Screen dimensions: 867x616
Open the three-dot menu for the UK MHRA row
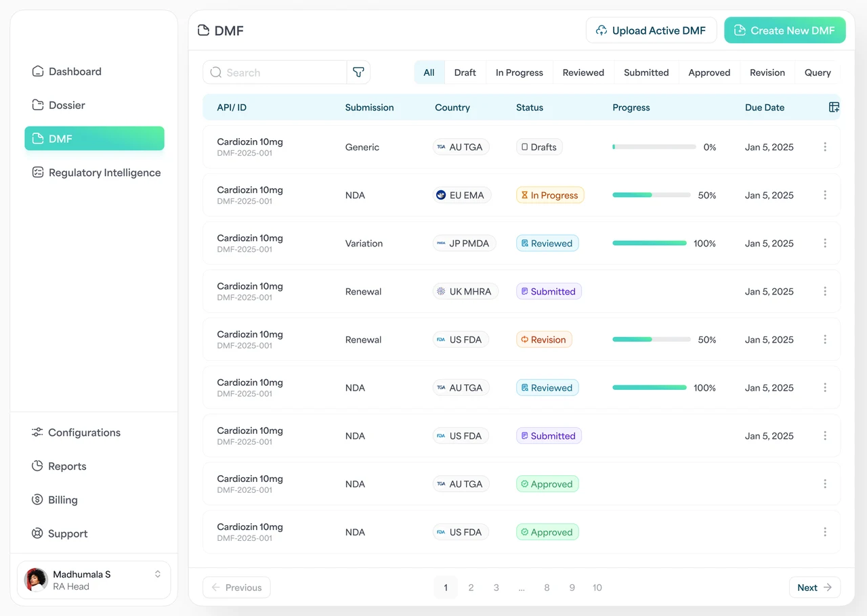click(x=825, y=291)
